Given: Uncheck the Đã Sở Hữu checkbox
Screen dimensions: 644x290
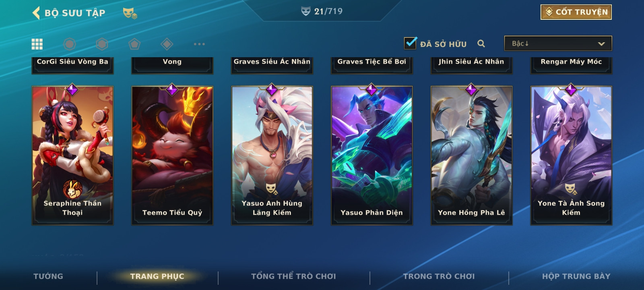Looking at the screenshot, I should pos(410,42).
